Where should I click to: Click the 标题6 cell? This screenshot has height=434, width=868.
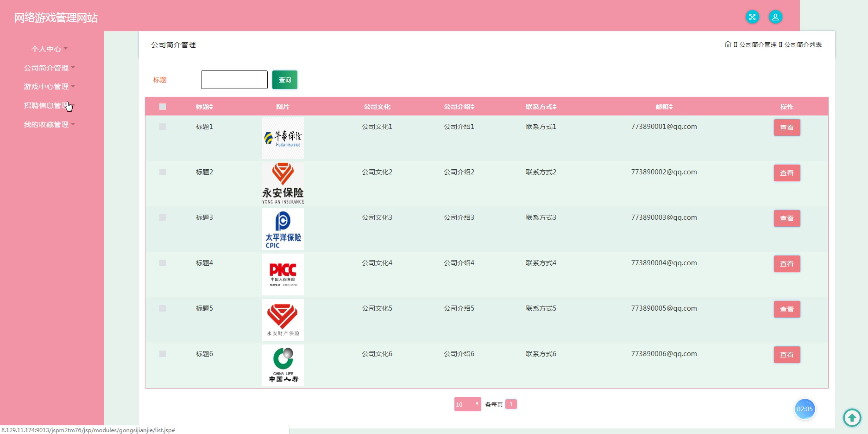point(204,354)
